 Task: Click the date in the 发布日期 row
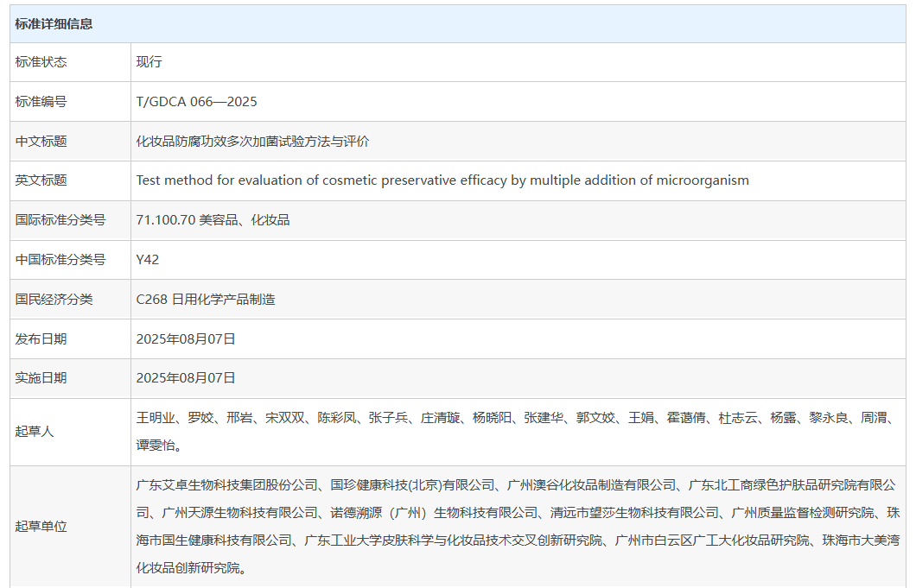point(186,339)
